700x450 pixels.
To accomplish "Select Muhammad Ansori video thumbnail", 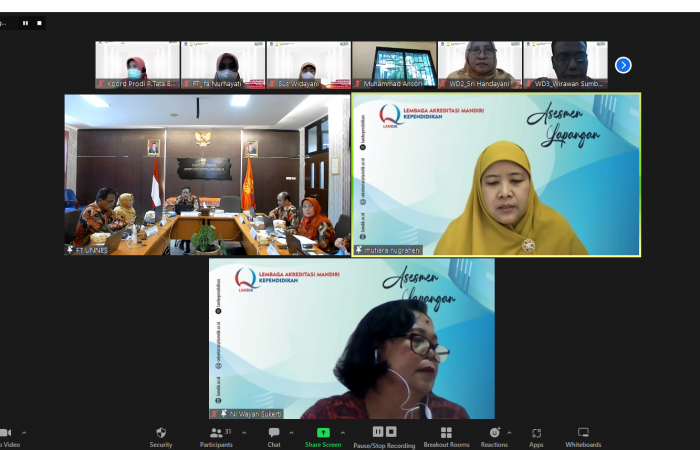I will click(x=394, y=65).
